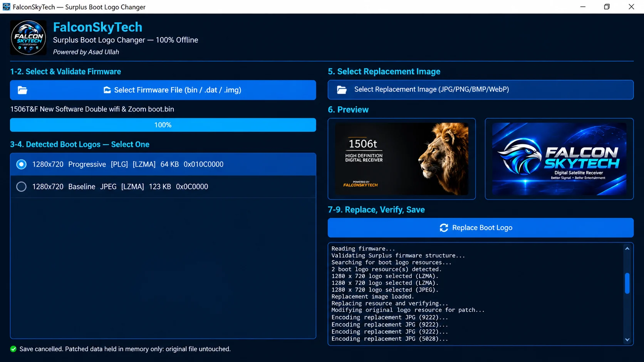Click the app icon in the title bar
The width and height of the screenshot is (644, 362).
point(7,7)
